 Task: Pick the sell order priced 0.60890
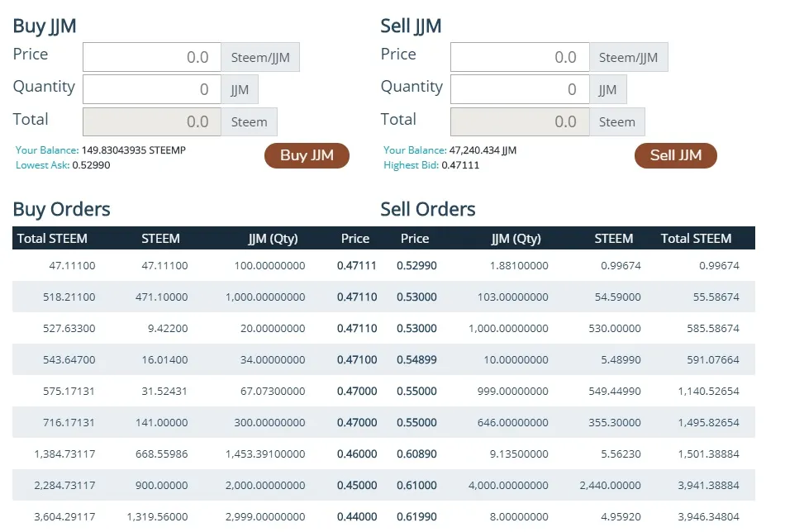pyautogui.click(x=416, y=454)
